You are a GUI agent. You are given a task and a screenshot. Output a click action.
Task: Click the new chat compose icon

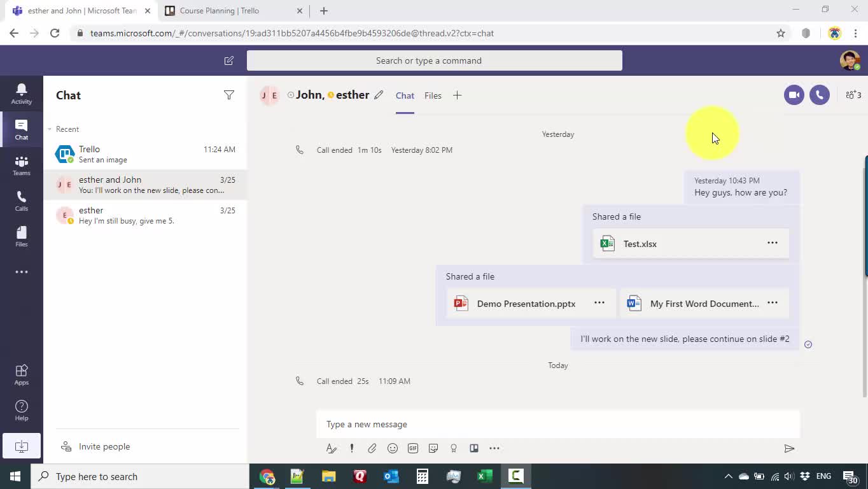coord(228,60)
